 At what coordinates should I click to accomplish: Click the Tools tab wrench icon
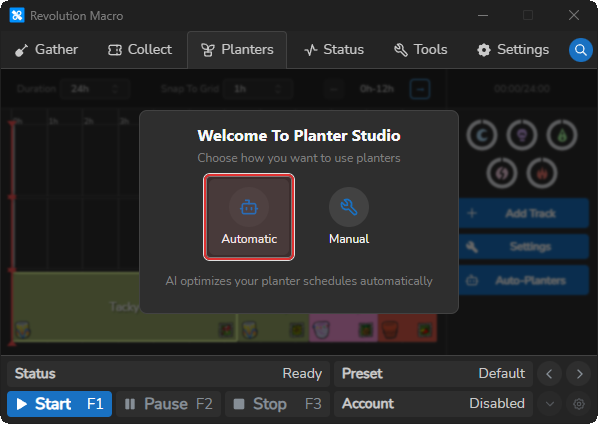[401, 50]
